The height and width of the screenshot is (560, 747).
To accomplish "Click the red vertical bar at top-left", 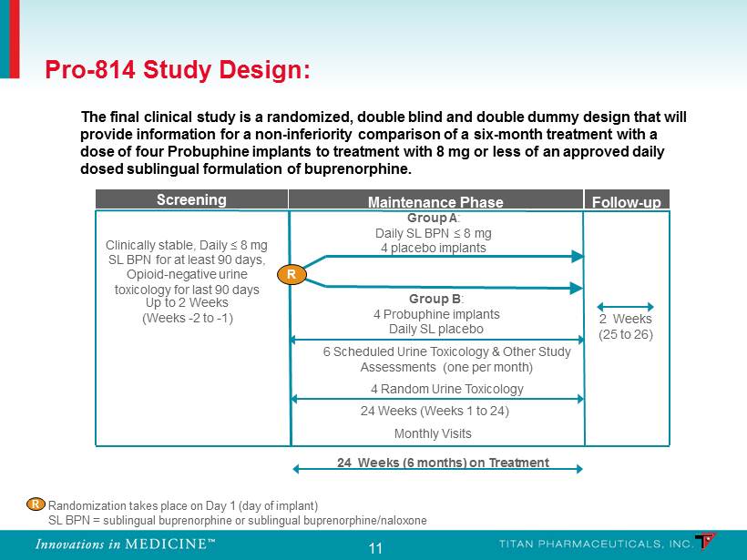I will pos(13,39).
